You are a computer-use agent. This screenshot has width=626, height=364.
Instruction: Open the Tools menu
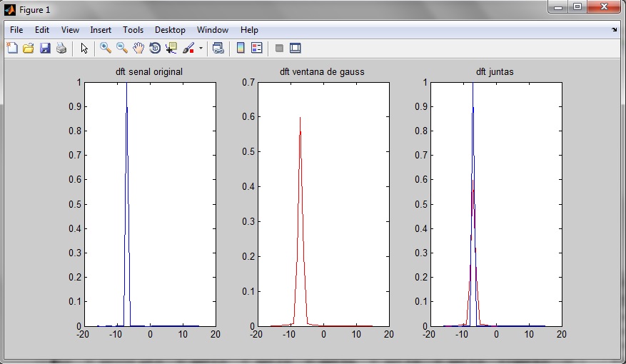point(133,30)
